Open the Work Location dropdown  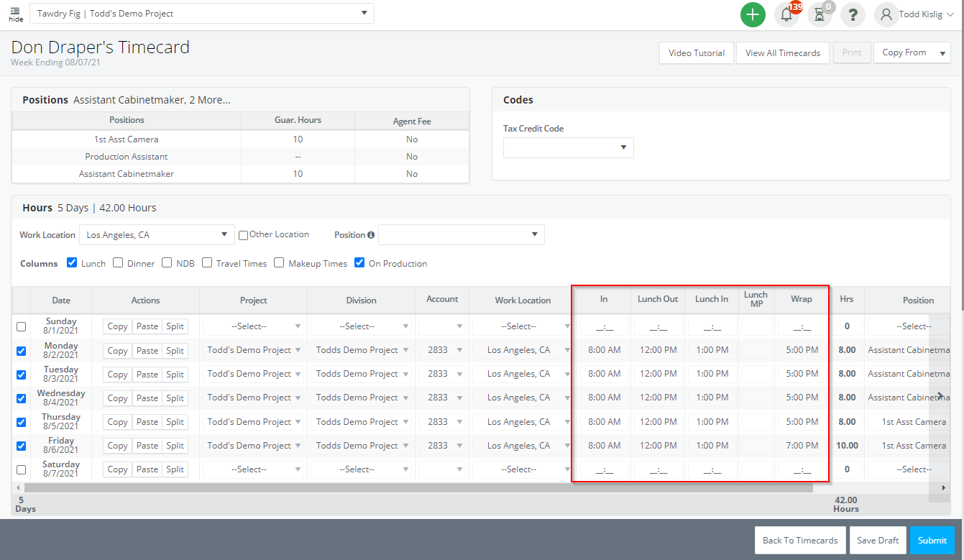pos(157,234)
